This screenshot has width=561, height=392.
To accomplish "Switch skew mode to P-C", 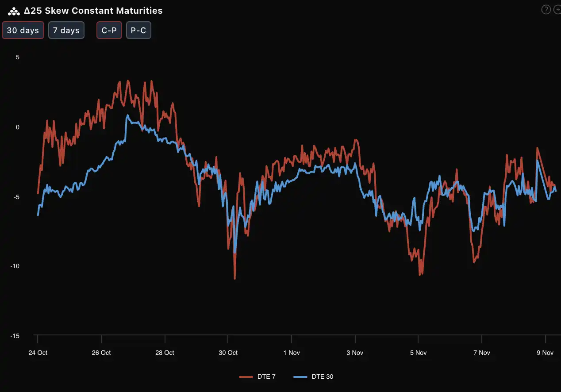I will pos(138,31).
